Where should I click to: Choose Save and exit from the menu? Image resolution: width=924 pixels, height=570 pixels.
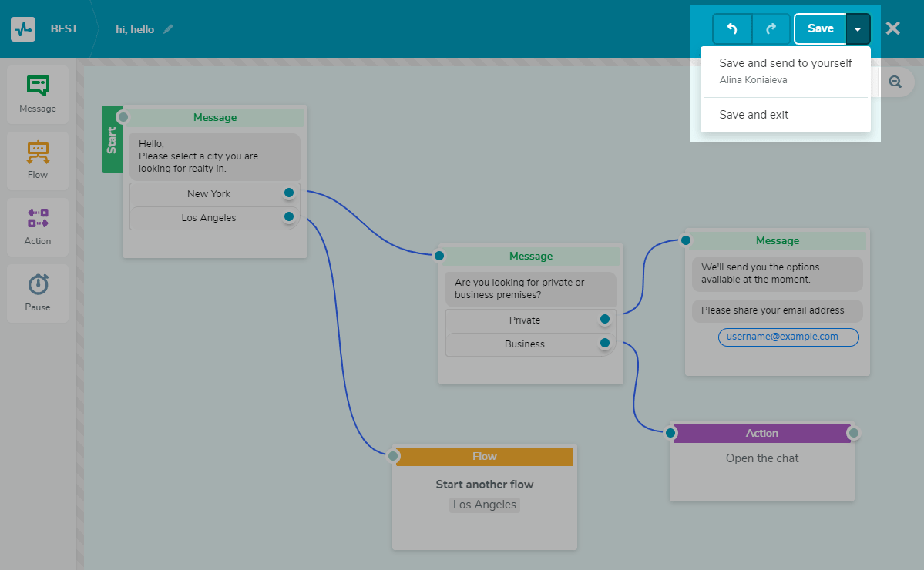pyautogui.click(x=753, y=114)
